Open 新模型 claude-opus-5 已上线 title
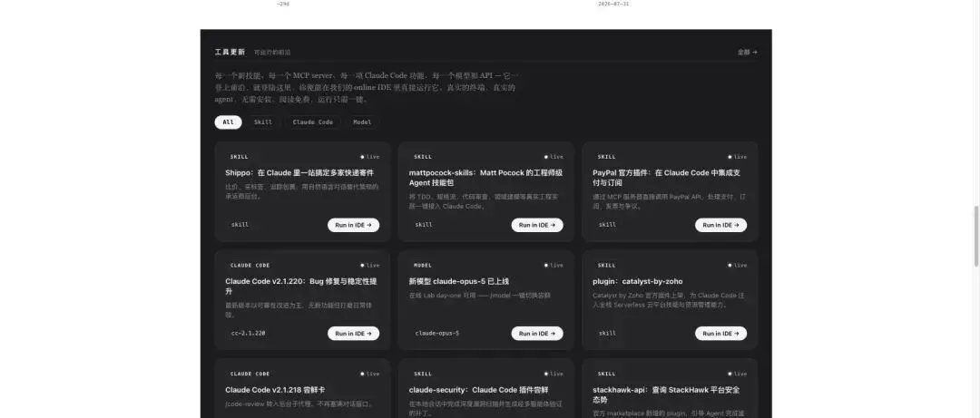Screen dimensions: 980x418 [459, 282]
